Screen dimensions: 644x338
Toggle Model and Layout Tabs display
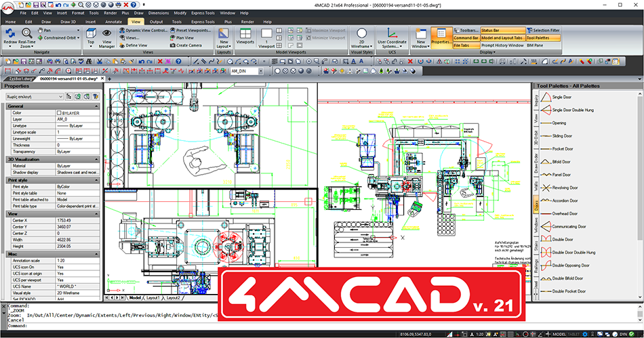point(503,38)
